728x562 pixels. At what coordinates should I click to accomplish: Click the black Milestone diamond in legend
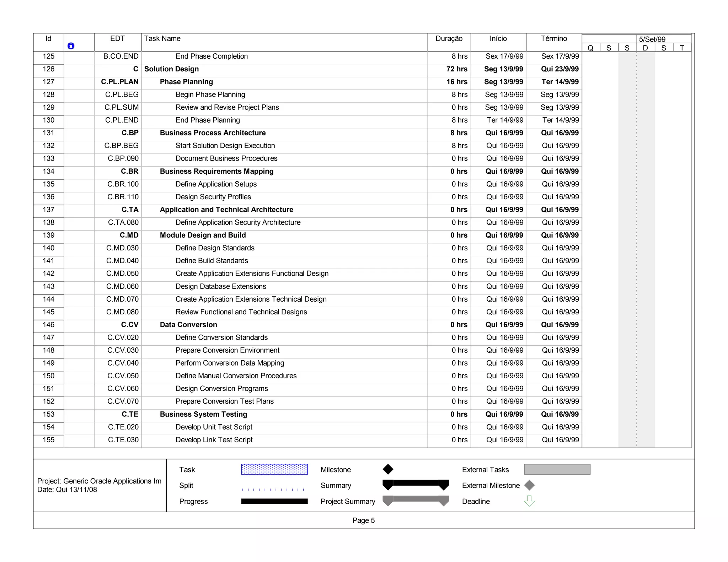388,469
